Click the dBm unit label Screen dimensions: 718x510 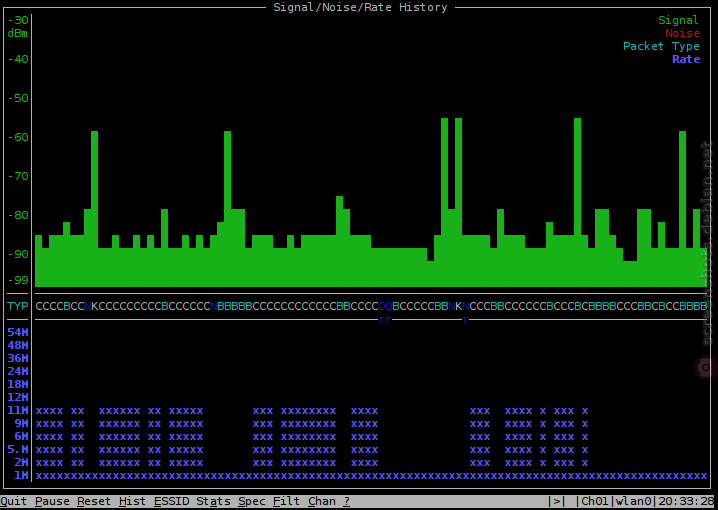(x=17, y=33)
